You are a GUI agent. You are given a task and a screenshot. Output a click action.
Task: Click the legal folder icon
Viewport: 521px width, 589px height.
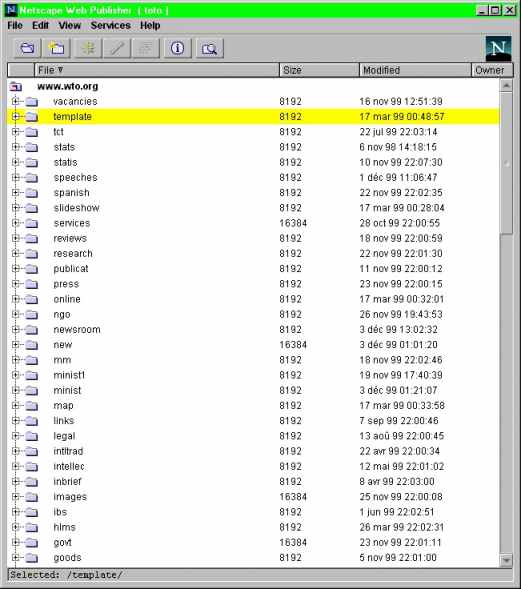(32, 436)
